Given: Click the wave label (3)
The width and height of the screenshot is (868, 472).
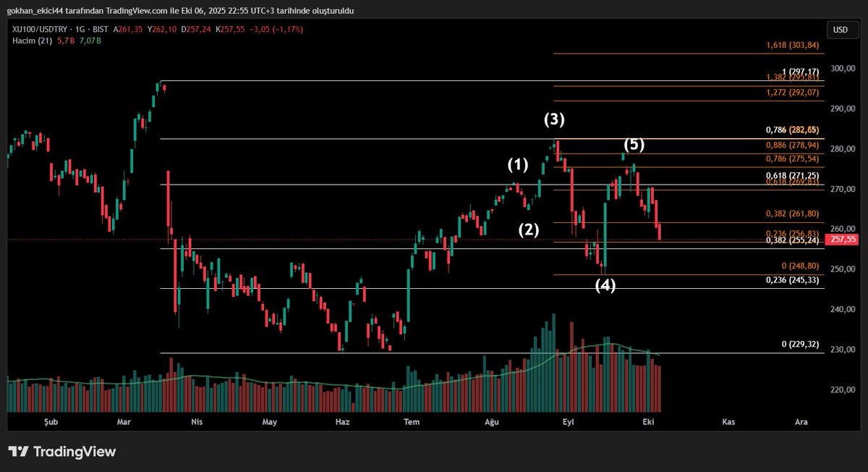Looking at the screenshot, I should coord(555,119).
